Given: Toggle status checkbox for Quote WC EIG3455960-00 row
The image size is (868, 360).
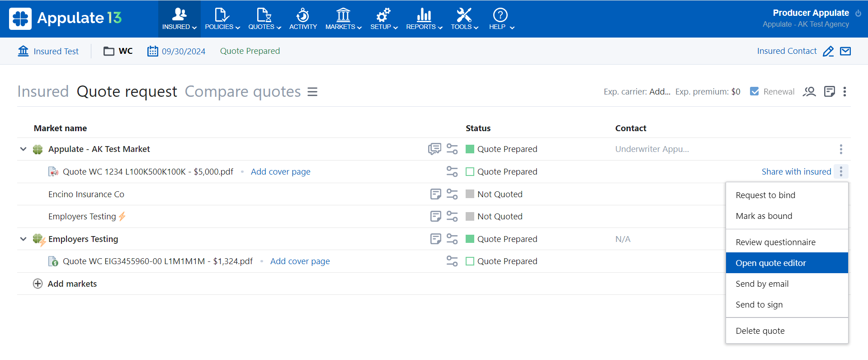Looking at the screenshot, I should coord(470,261).
